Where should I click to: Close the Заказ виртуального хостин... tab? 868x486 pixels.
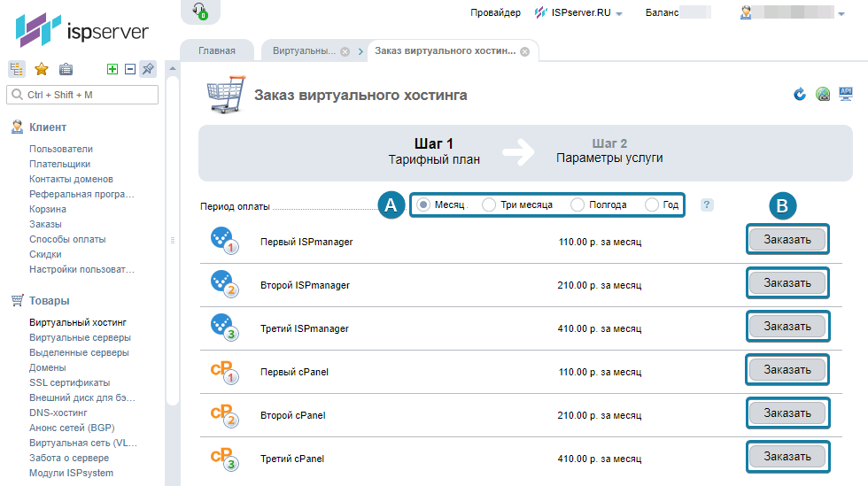point(524,51)
